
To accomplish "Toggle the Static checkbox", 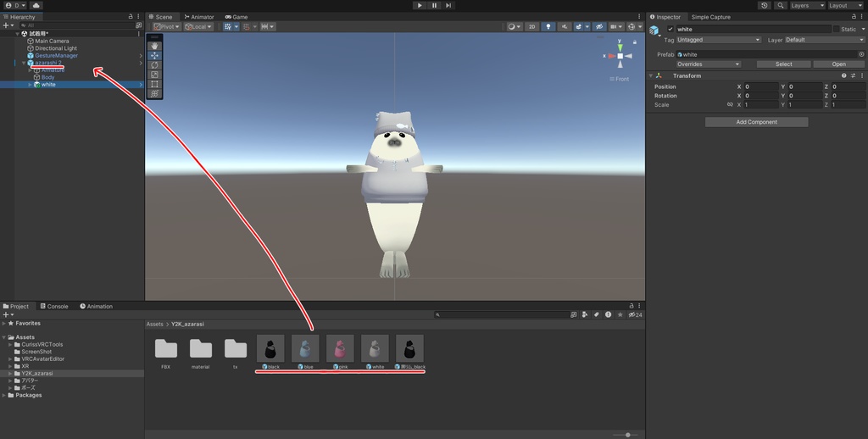I will (x=836, y=30).
